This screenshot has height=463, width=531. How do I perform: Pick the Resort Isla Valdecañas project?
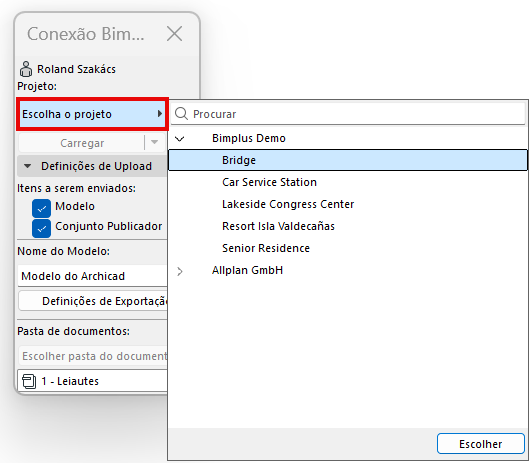pyautogui.click(x=348, y=226)
